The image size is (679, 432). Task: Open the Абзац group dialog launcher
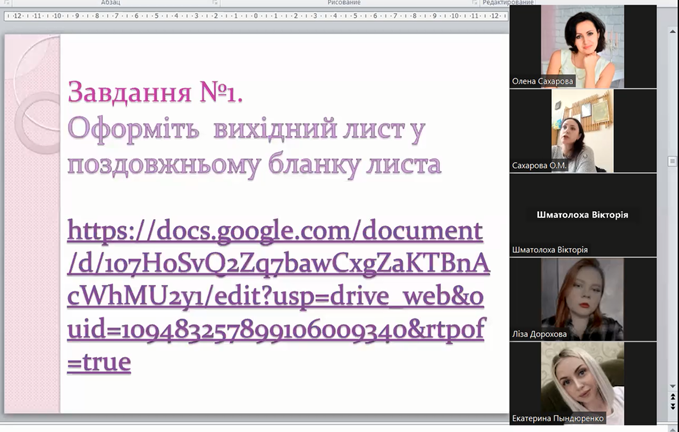(215, 3)
